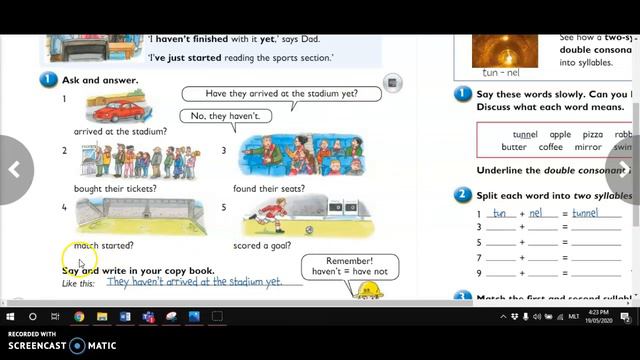
Task: Click the word 'butter' in the word box
Action: coord(514,147)
